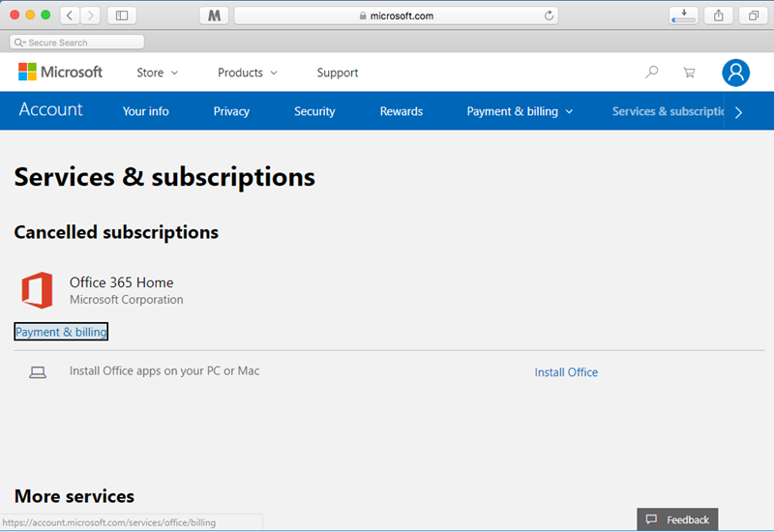Close the window with the red button

[x=15, y=15]
